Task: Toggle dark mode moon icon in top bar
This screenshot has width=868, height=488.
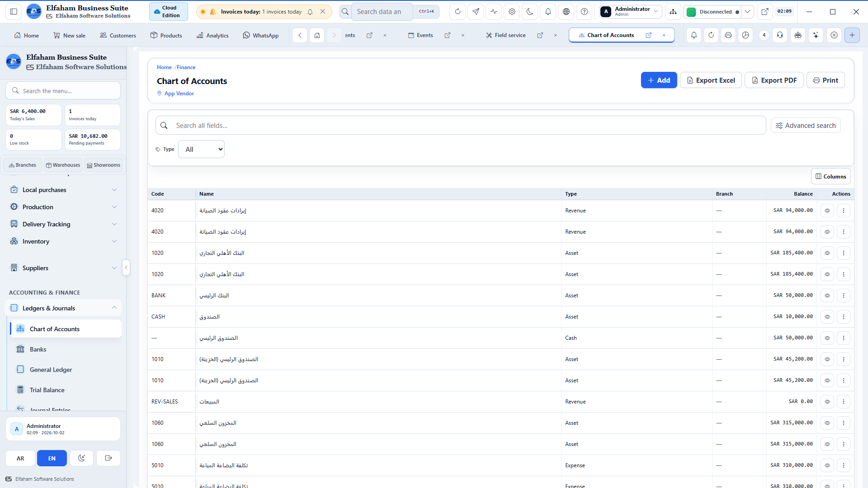Action: click(530, 12)
